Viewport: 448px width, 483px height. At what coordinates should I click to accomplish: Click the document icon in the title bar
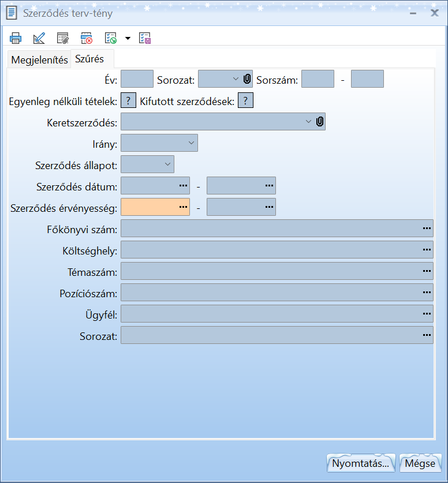[12, 13]
